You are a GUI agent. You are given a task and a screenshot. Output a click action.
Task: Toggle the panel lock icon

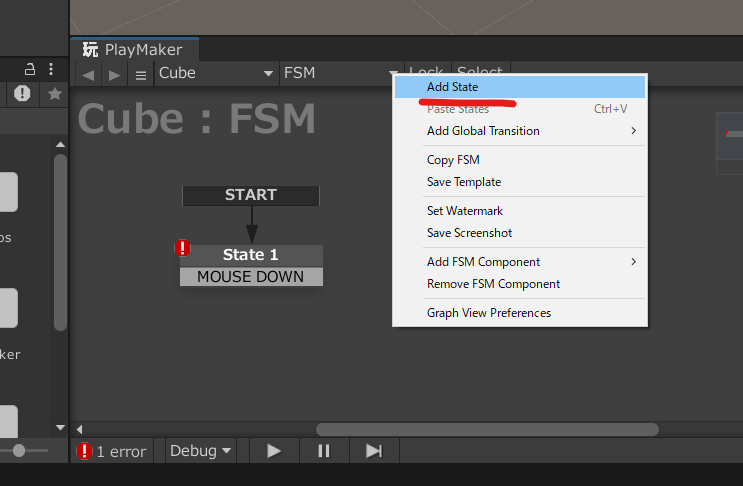[x=30, y=69]
